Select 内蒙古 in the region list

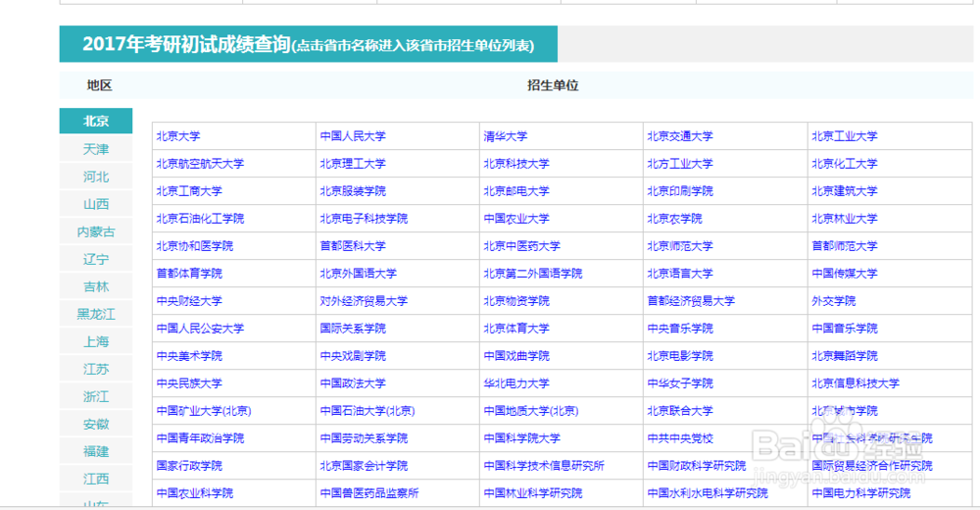point(96,231)
